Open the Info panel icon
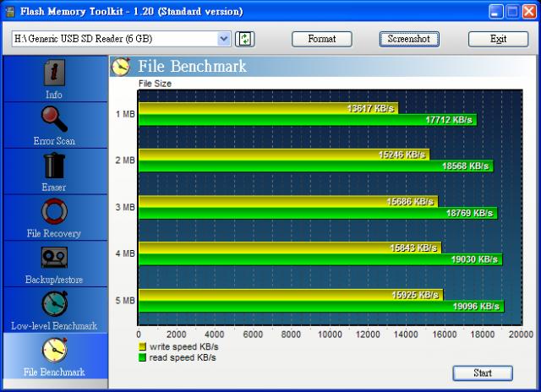This screenshot has height=392, width=541. [x=54, y=73]
